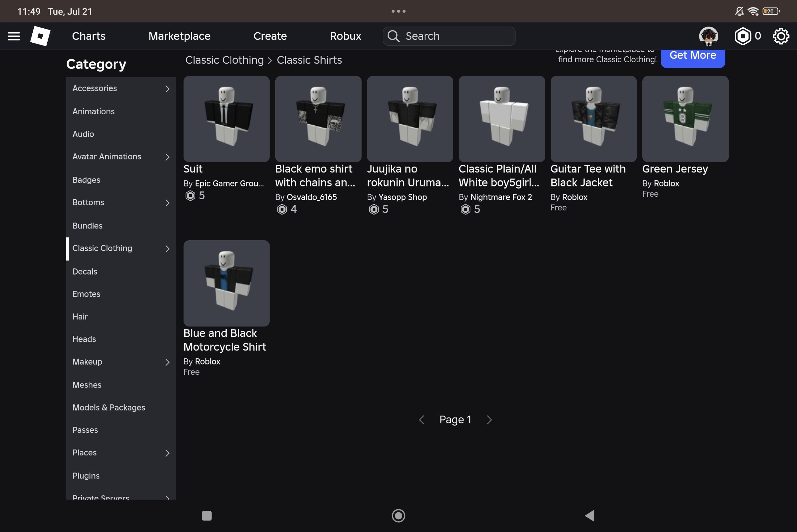Click the Classic Shirts breadcrumb

(309, 60)
